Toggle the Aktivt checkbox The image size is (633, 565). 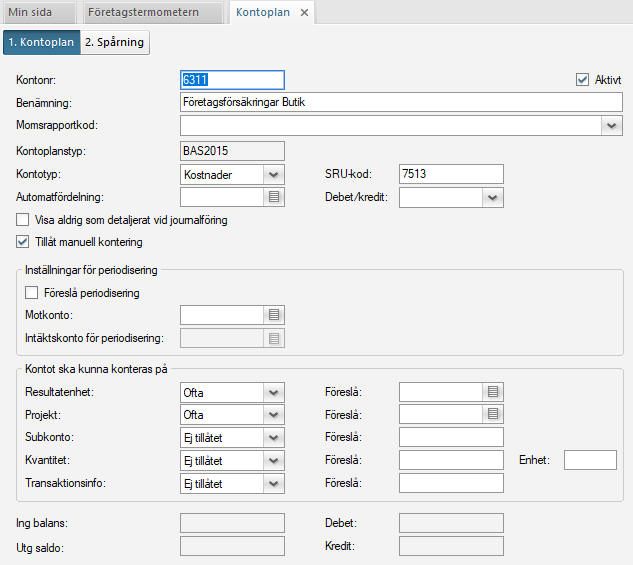pos(583,80)
